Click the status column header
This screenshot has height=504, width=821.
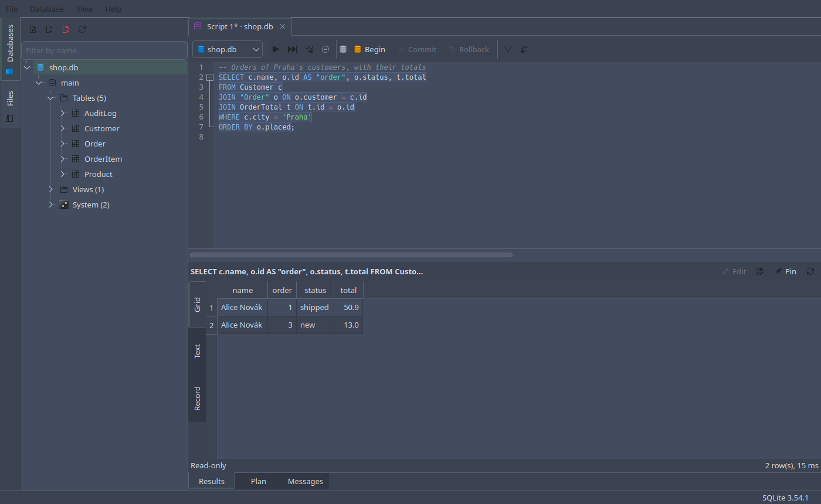point(315,290)
